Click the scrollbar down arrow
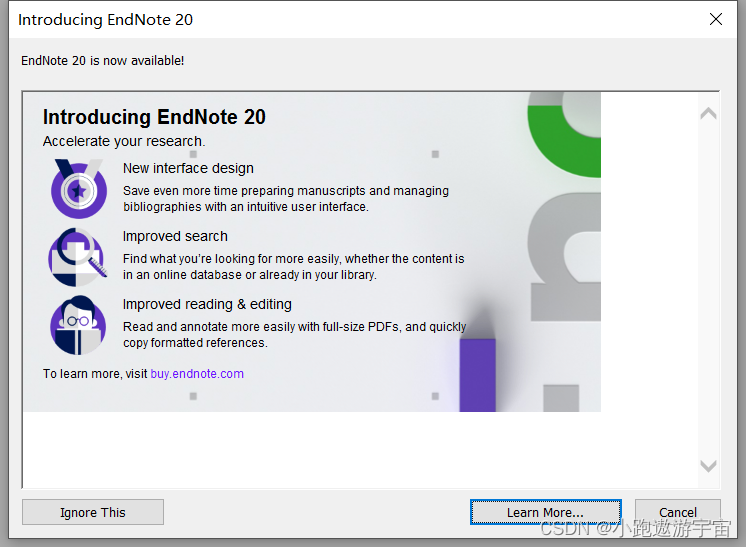 pyautogui.click(x=708, y=466)
